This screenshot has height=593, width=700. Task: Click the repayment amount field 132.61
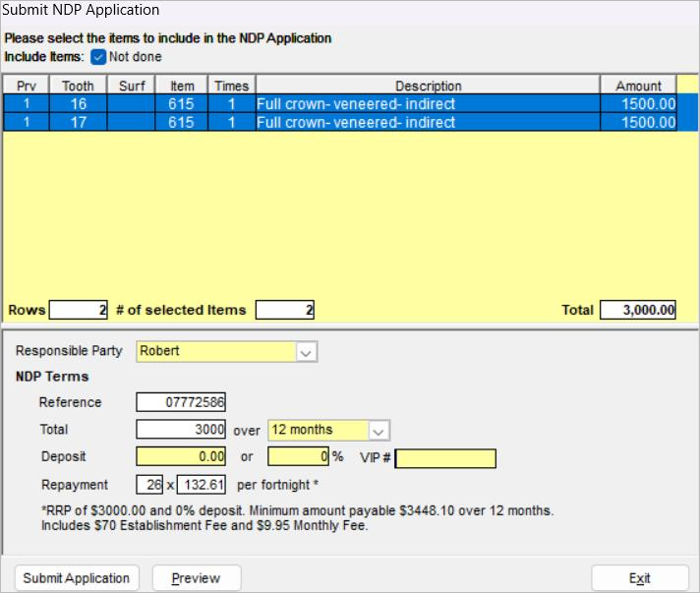coord(202,485)
